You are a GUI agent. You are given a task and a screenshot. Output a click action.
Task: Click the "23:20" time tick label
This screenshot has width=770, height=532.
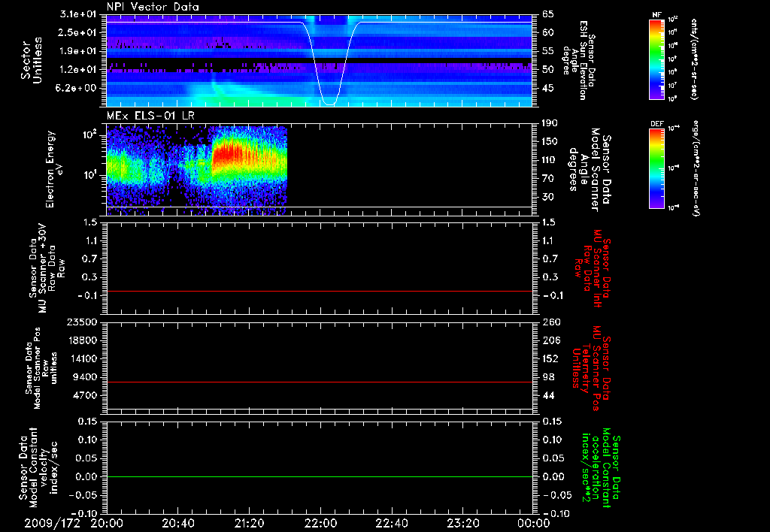(x=463, y=523)
